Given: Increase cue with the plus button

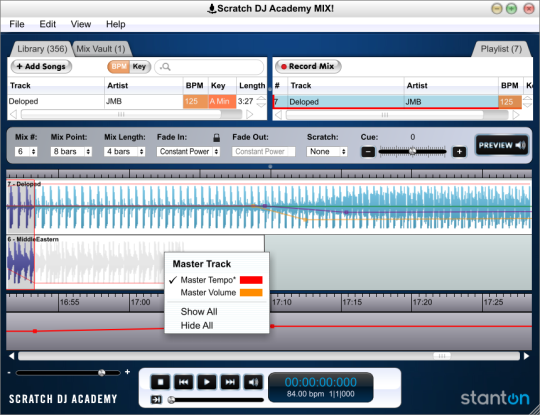Looking at the screenshot, I should coord(459,152).
